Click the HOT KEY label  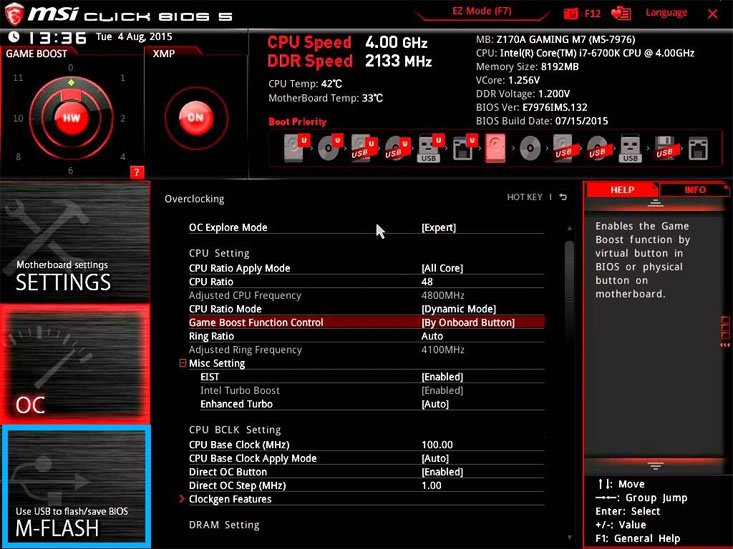525,197
